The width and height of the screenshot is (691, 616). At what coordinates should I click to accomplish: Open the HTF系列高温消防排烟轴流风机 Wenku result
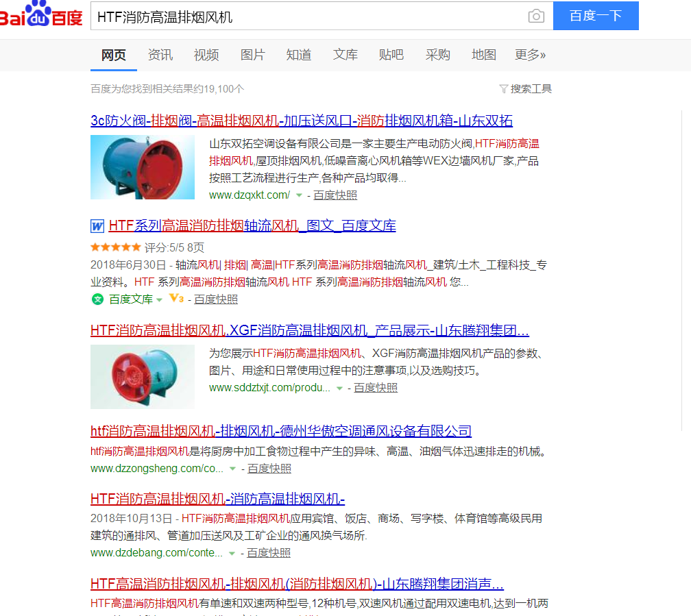pos(252,226)
